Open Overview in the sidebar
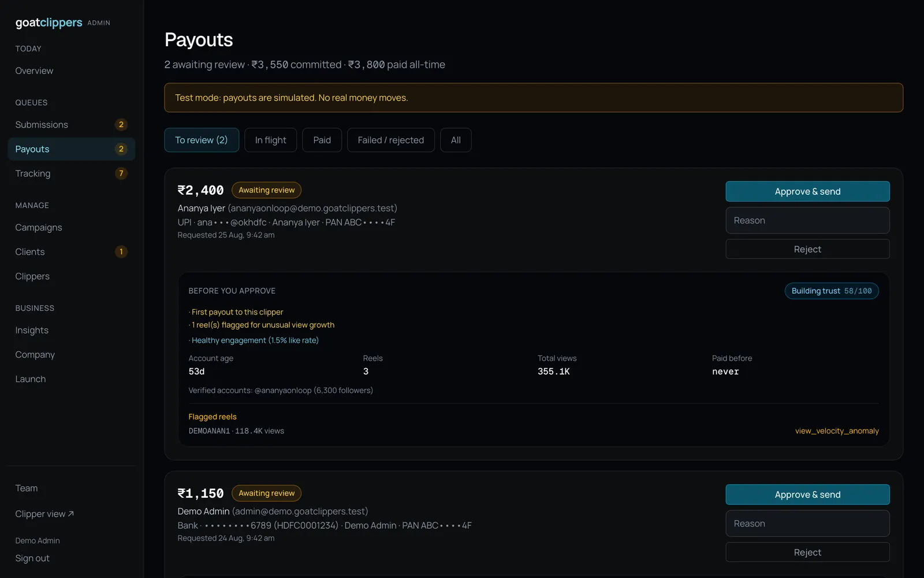Viewport: 924px width, 578px height. click(x=72, y=71)
